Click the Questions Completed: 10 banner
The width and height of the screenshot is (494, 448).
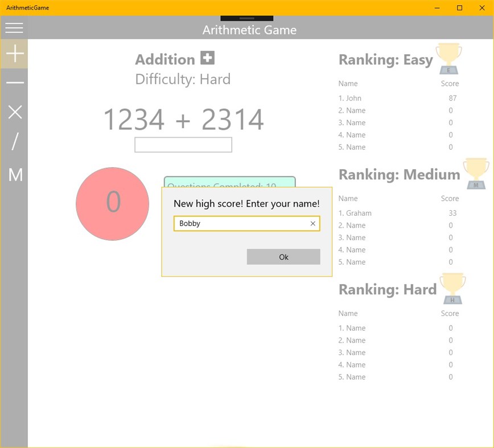(230, 182)
